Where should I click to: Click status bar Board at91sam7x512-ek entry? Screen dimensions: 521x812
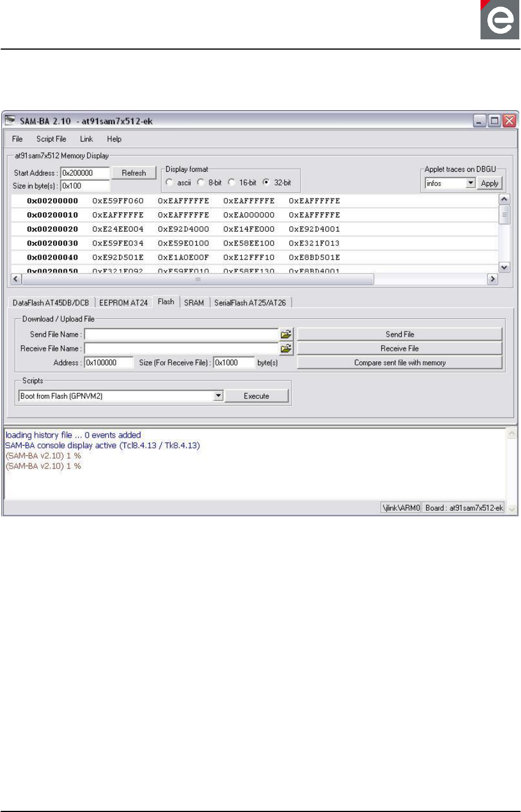(x=464, y=508)
